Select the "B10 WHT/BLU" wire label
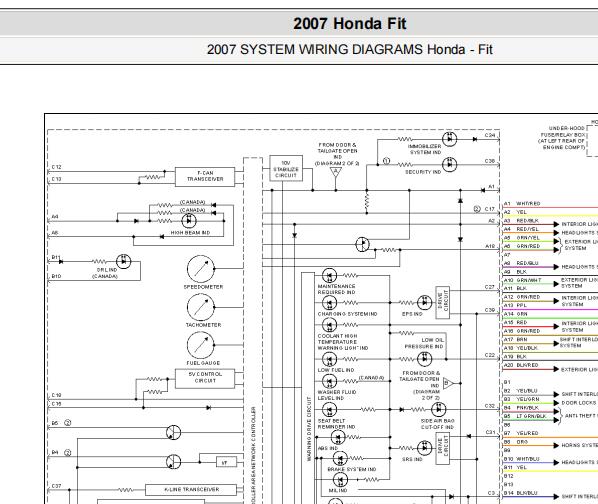 pyautogui.click(x=522, y=459)
